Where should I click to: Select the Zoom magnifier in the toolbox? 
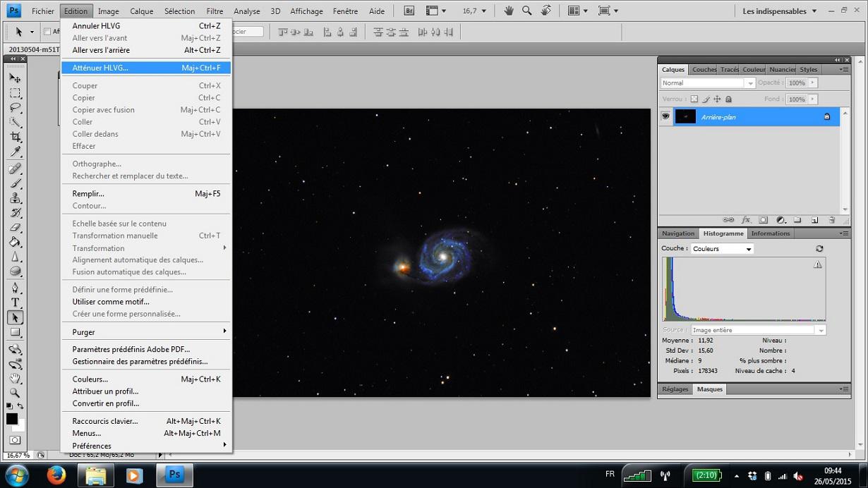point(15,393)
